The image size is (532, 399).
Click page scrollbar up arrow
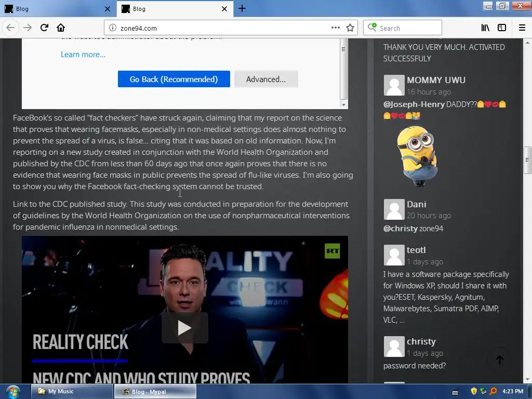[x=527, y=43]
